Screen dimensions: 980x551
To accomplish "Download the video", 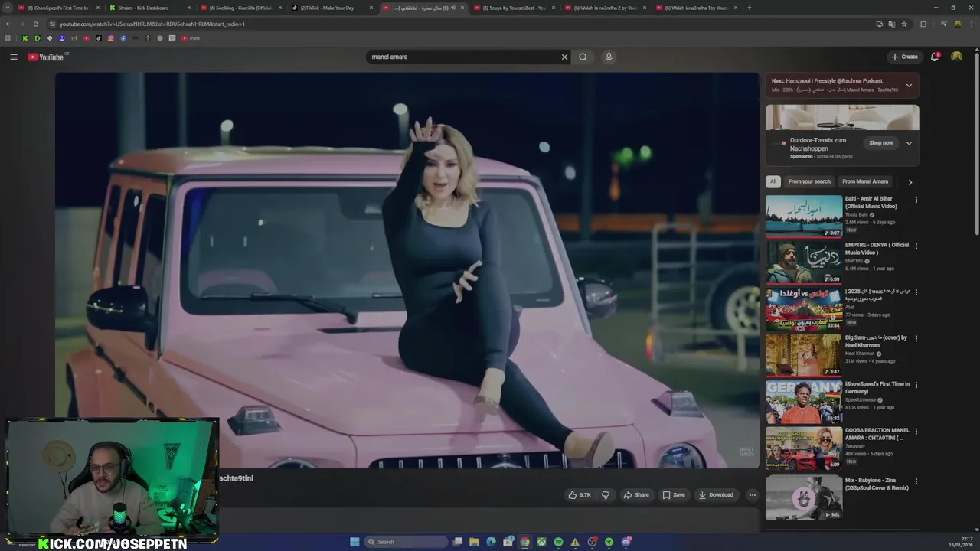I will pyautogui.click(x=716, y=495).
